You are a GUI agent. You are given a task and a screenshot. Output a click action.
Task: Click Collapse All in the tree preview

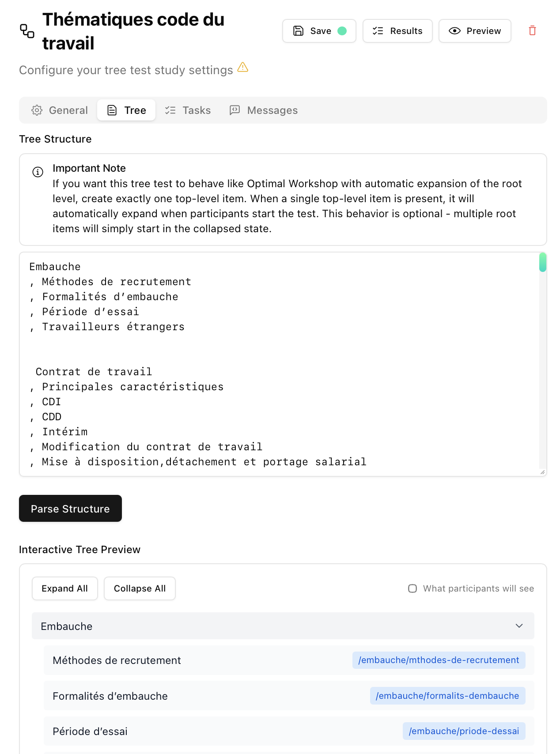pos(140,588)
